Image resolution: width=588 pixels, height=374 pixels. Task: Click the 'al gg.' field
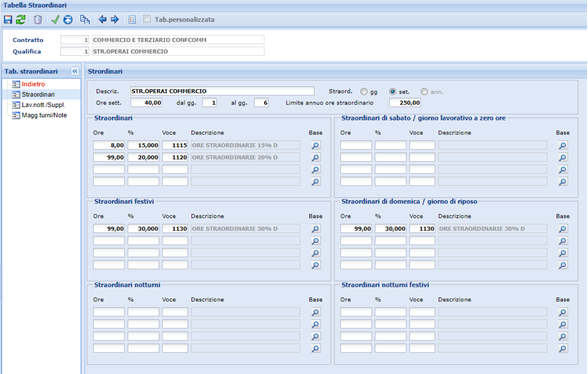261,102
